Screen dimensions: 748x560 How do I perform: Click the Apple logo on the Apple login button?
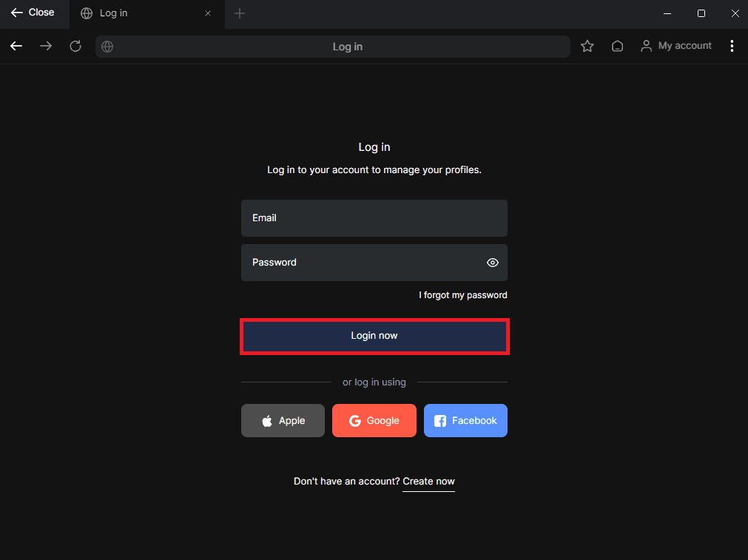coord(266,420)
